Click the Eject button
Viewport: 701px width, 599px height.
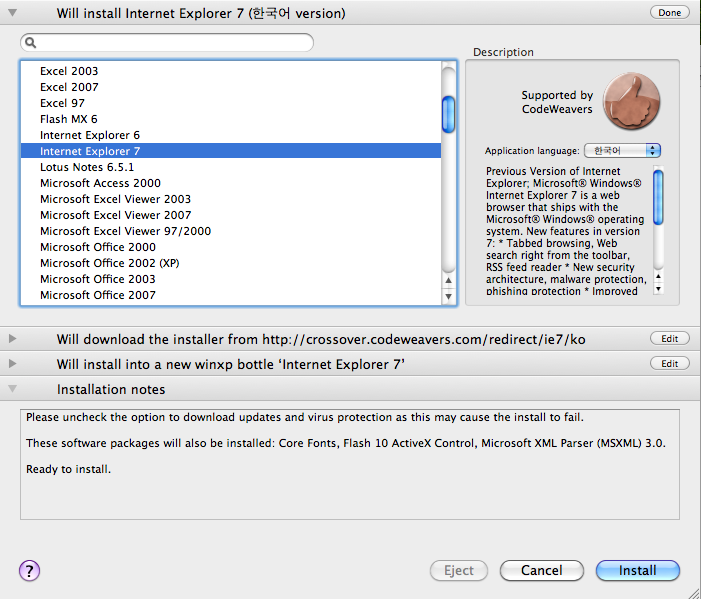459,570
